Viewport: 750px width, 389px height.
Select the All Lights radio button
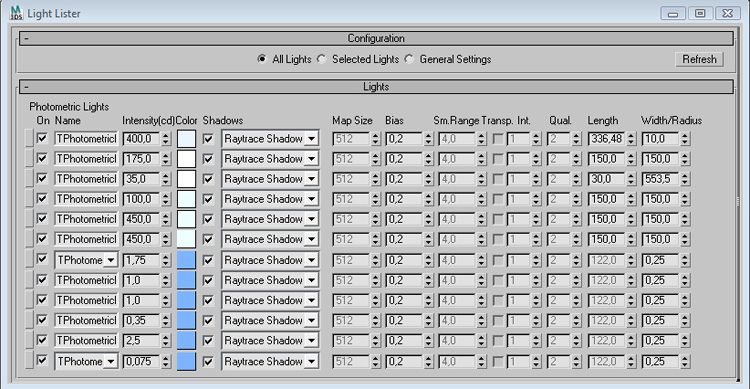point(262,59)
